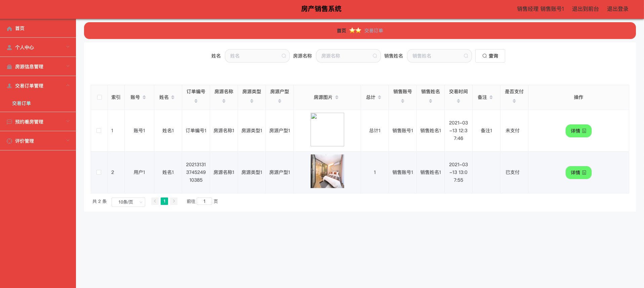Click the stars icon in breadcrumb
The image size is (644, 288).
click(x=355, y=30)
